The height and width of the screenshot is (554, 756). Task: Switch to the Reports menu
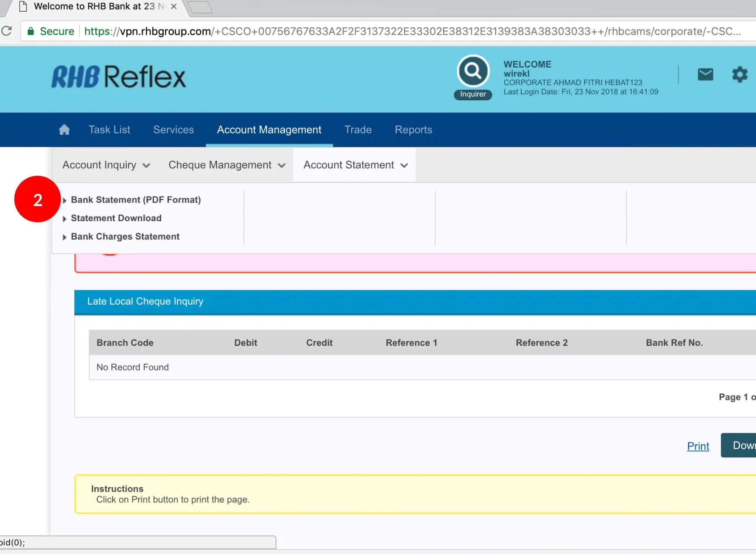coord(413,130)
